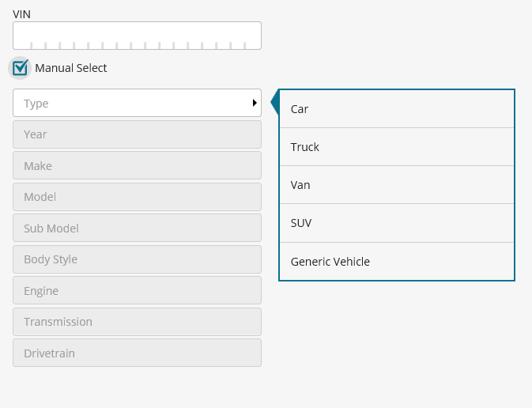Select Van vehicle type
The width and height of the screenshot is (532, 408).
click(x=397, y=185)
